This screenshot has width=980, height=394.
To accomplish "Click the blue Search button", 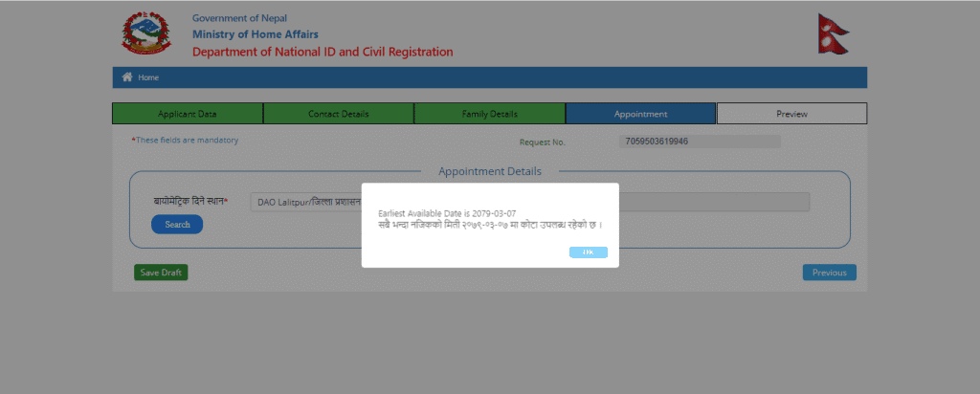I will 177,224.
